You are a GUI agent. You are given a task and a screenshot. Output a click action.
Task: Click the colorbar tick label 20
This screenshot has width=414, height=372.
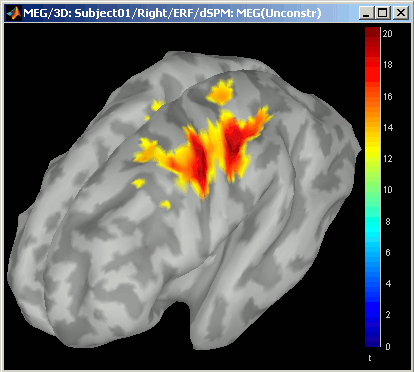387,33
